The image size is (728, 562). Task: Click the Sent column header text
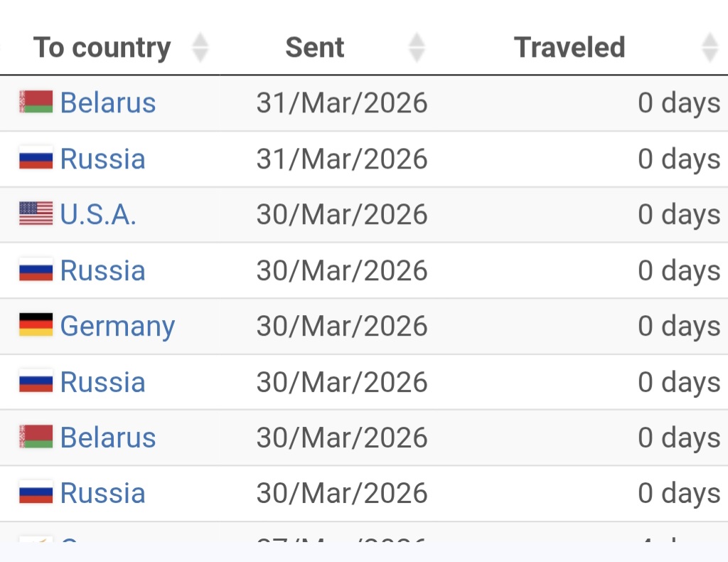(x=314, y=48)
